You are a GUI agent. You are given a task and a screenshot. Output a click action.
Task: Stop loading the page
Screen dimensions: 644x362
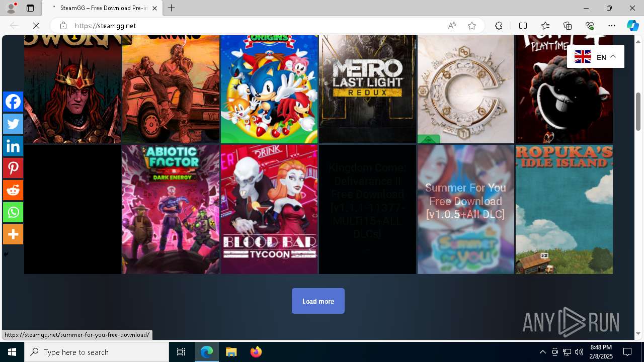click(36, 26)
